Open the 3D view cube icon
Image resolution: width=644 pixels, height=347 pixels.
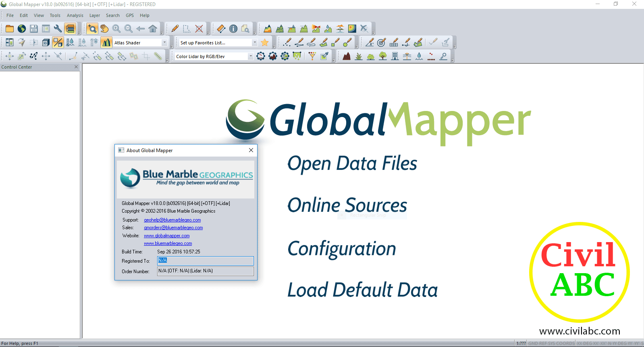46,42
